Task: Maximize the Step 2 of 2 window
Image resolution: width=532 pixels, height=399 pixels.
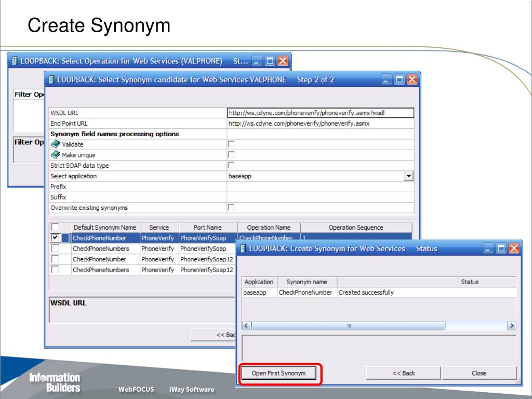Action: tap(400, 79)
